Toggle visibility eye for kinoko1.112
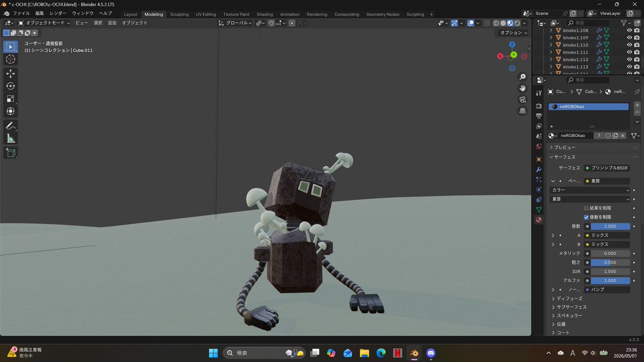644x362 pixels. 630,60
